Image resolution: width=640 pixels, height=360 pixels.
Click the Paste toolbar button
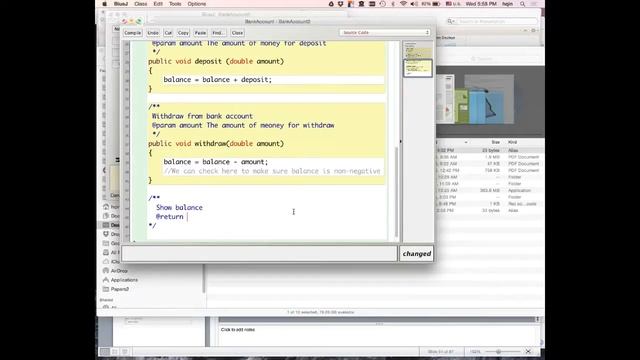(x=200, y=33)
